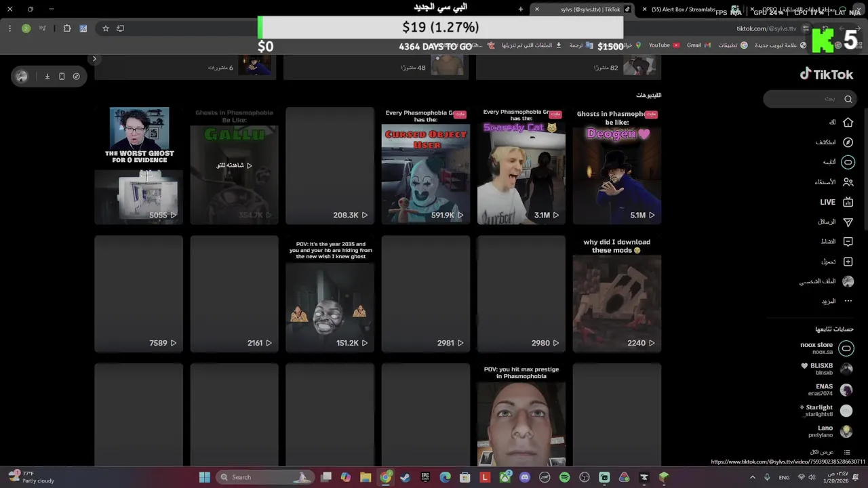Bookmark this page with the star icon
The width and height of the screenshot is (868, 488).
click(x=106, y=28)
